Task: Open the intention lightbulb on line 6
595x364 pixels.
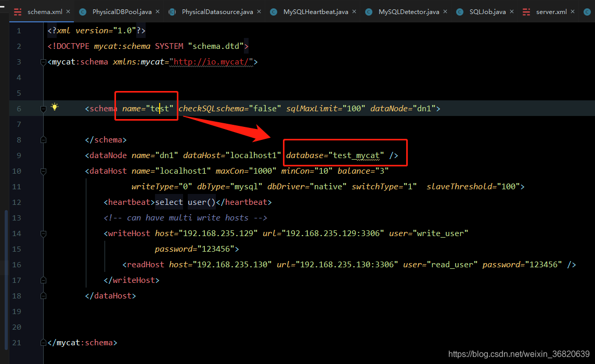Action: point(55,107)
